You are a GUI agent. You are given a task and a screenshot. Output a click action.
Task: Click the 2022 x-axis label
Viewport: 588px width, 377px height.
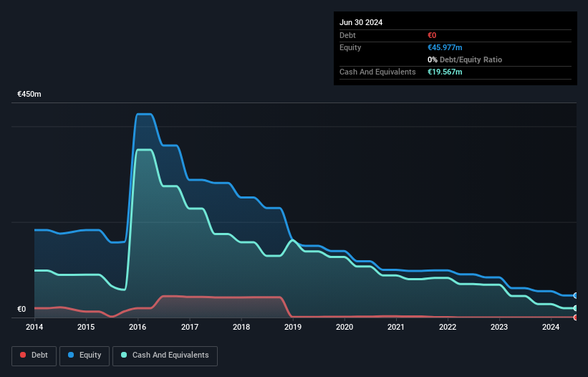click(448, 327)
